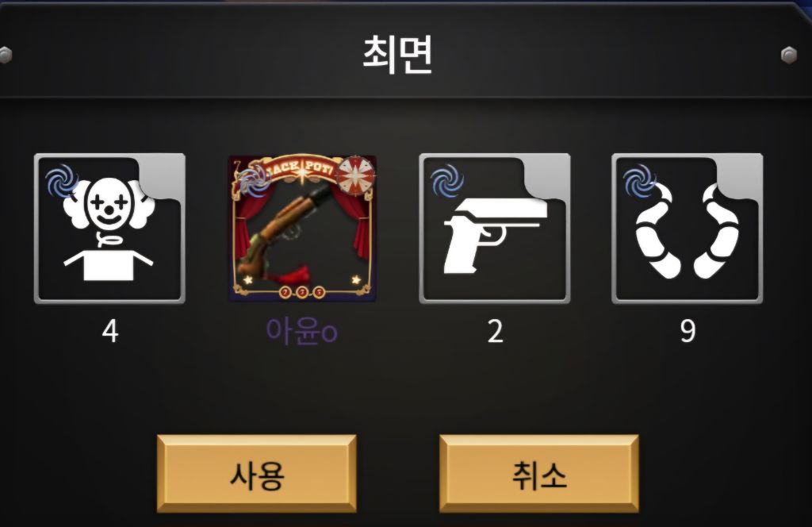The height and width of the screenshot is (527, 812).
Task: Click the wheel emblem on Jackpot card
Action: 356,175
